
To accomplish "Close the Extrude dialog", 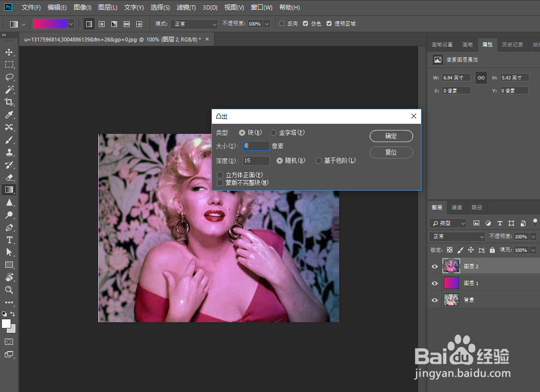I will click(x=414, y=117).
